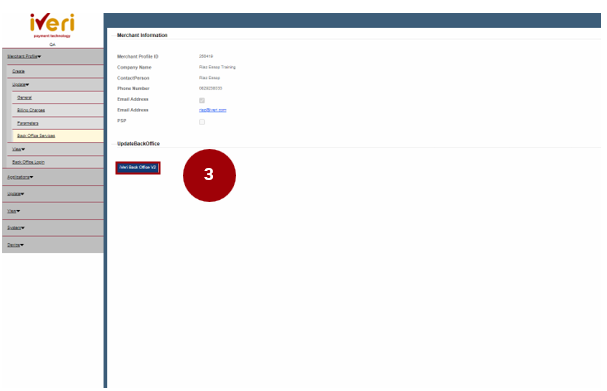Expand the System menu section
607x391 pixels.
16,228
